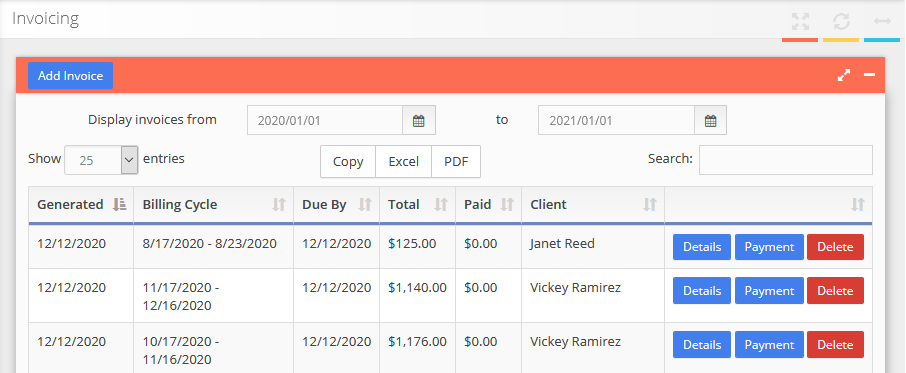Open Details for the $1,140.00 invoice

tap(702, 290)
